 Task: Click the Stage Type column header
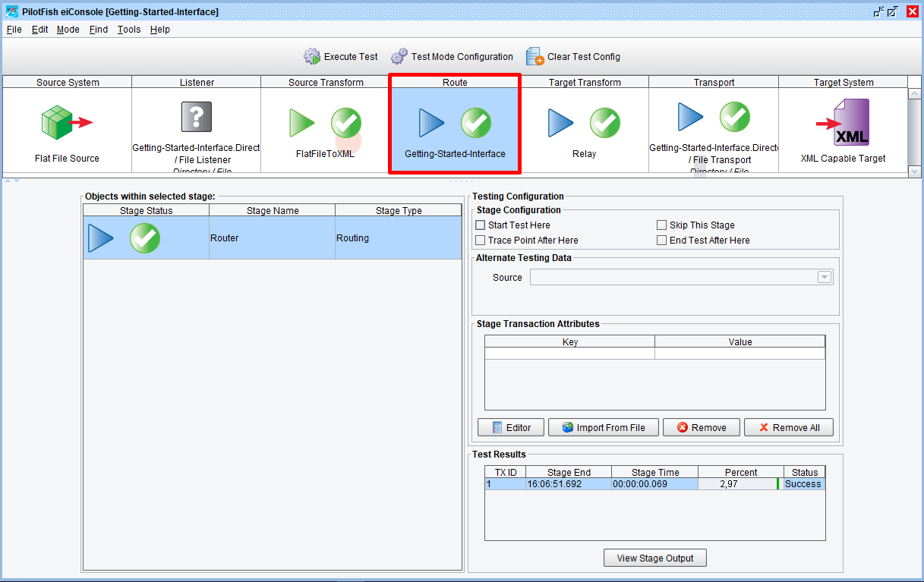399,210
